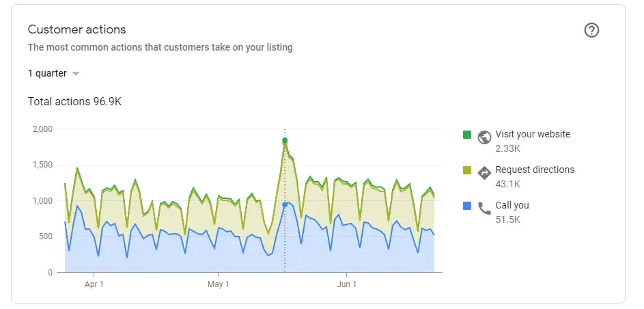
Task: Click the dropdown arrow beside 1 quarter
Action: tap(76, 74)
